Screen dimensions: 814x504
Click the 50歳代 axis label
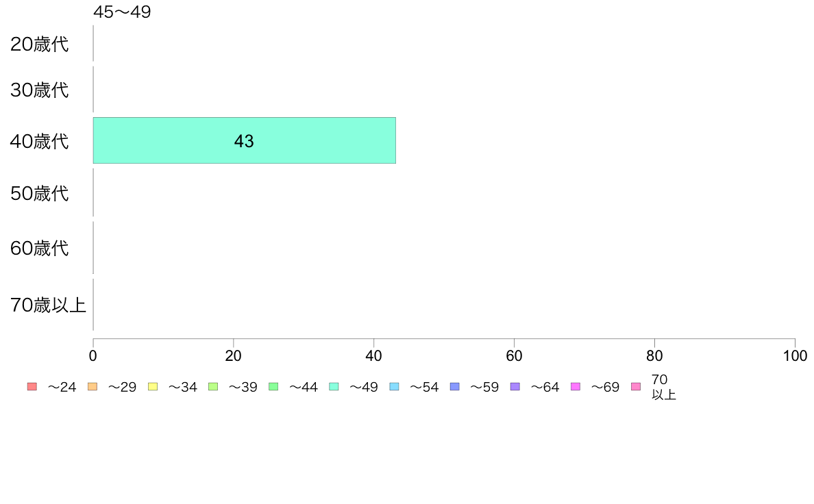(x=40, y=193)
